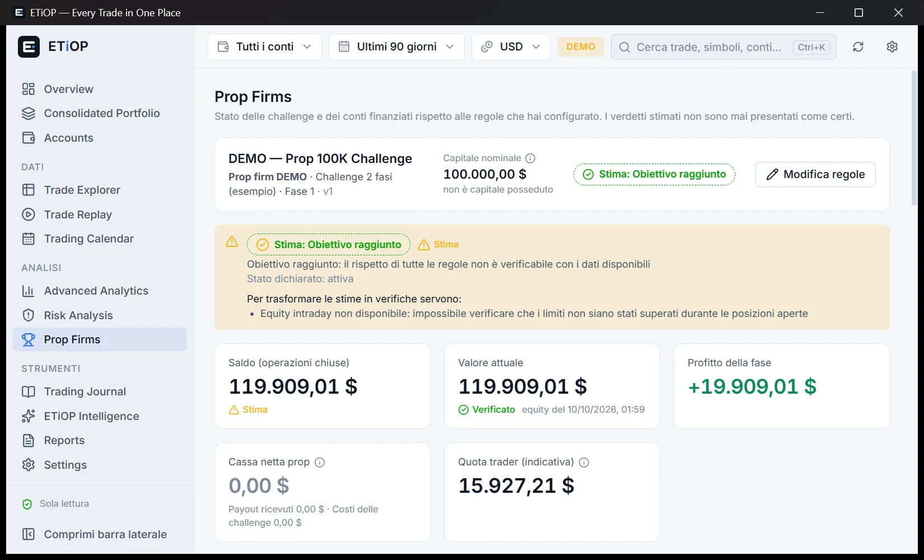
Task: Click the ETiOP Intelligence sparkle icon
Action: (29, 416)
